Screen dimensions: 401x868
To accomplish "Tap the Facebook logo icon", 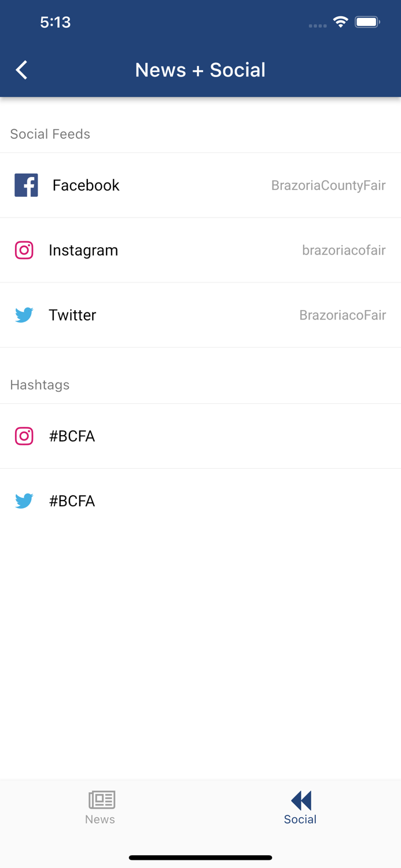I will click(26, 185).
